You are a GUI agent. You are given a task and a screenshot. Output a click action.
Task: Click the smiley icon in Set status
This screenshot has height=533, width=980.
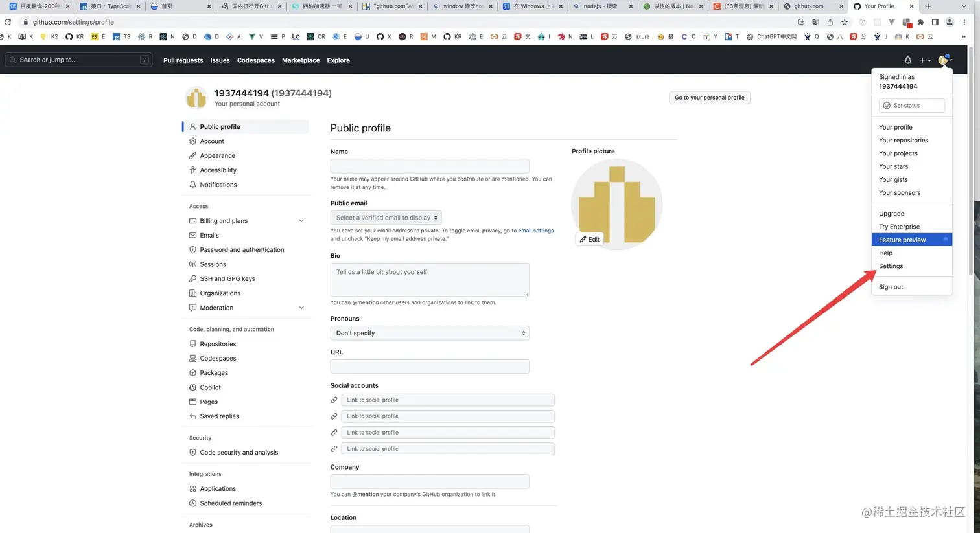tap(887, 105)
